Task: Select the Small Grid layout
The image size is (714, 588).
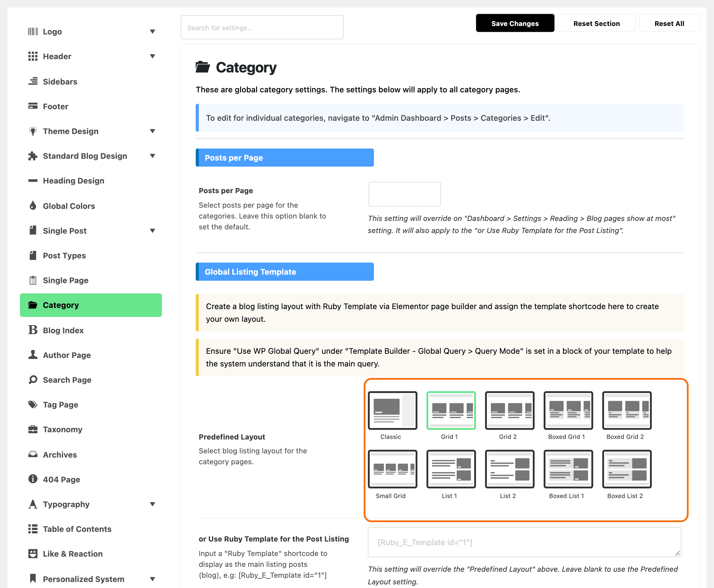Action: 392,469
